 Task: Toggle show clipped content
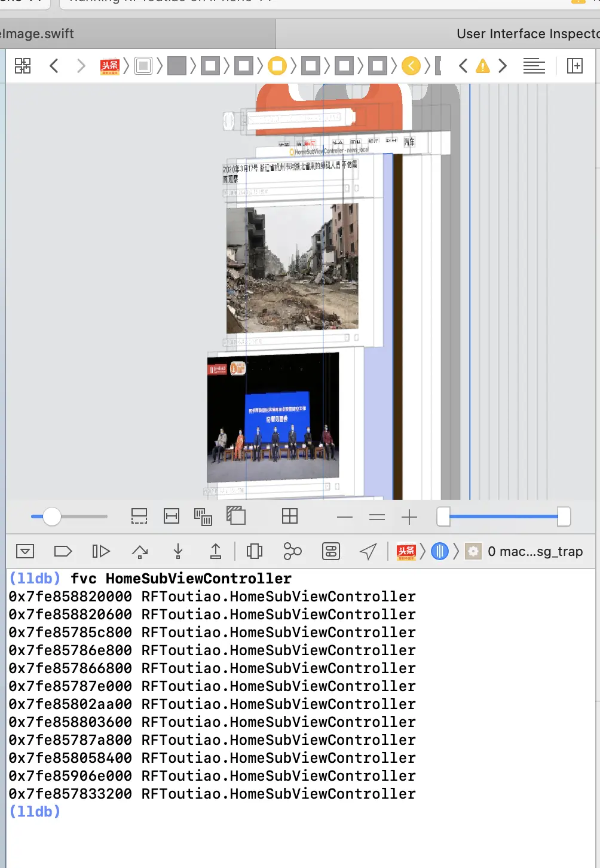tap(139, 516)
